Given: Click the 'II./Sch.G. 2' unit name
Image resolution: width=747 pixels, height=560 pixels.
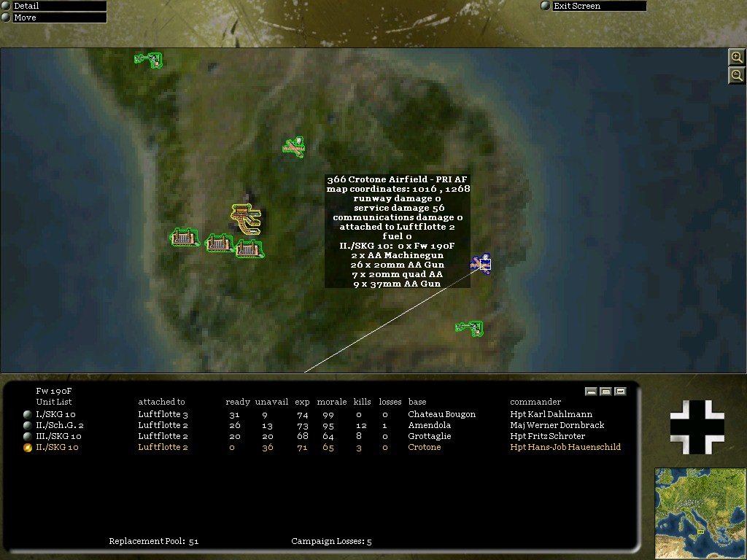Looking at the screenshot, I should tap(60, 425).
